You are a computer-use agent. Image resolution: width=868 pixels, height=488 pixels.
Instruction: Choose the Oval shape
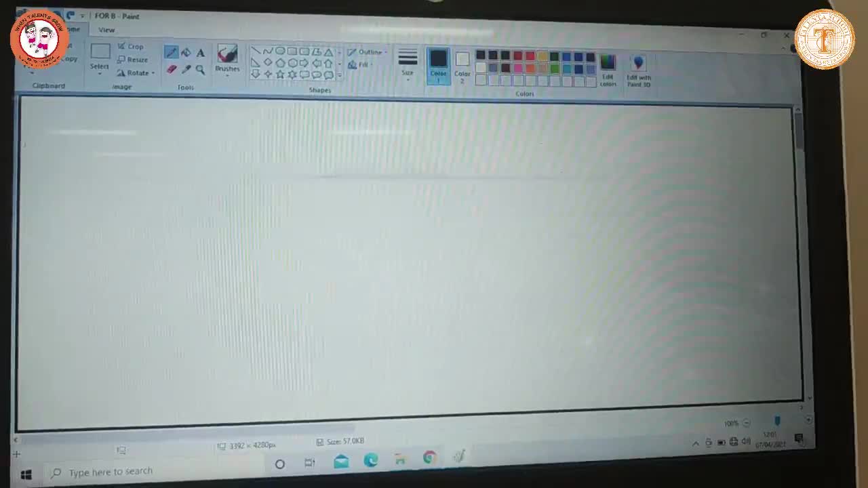pos(280,51)
